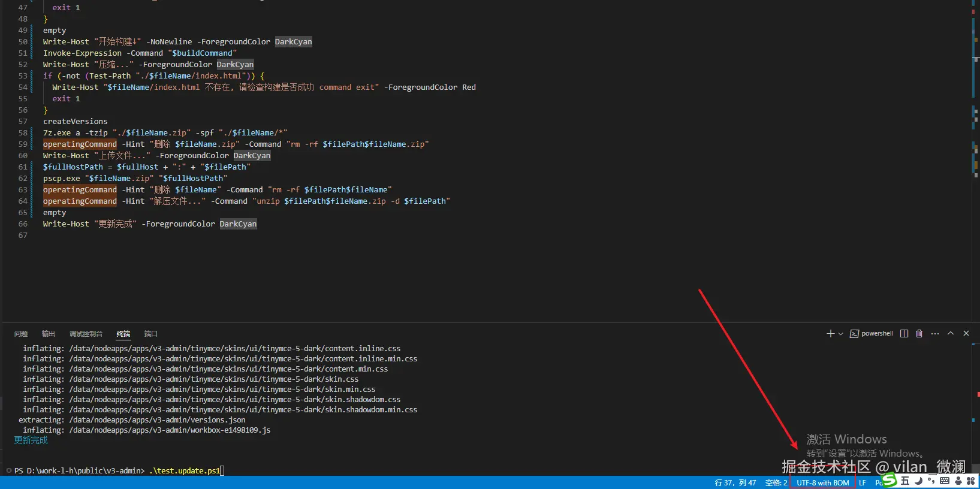Click the user account icon in IME toolbar

[958, 481]
